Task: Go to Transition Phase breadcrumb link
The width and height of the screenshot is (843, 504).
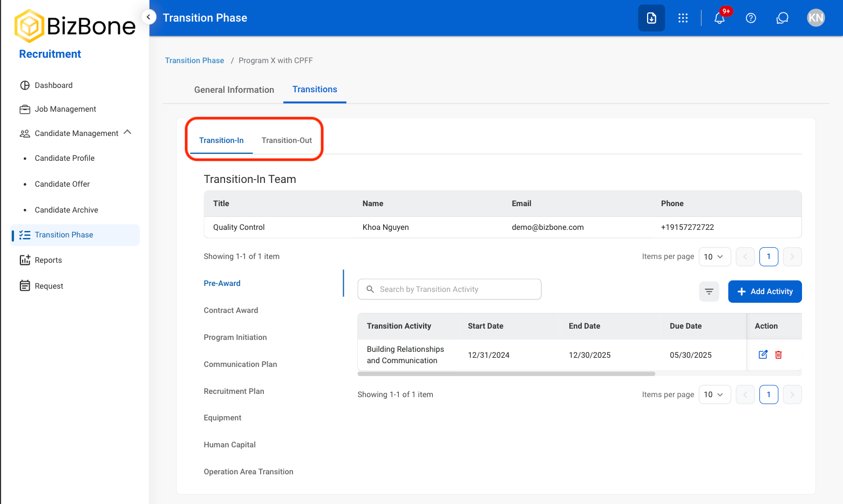Action: [x=194, y=60]
